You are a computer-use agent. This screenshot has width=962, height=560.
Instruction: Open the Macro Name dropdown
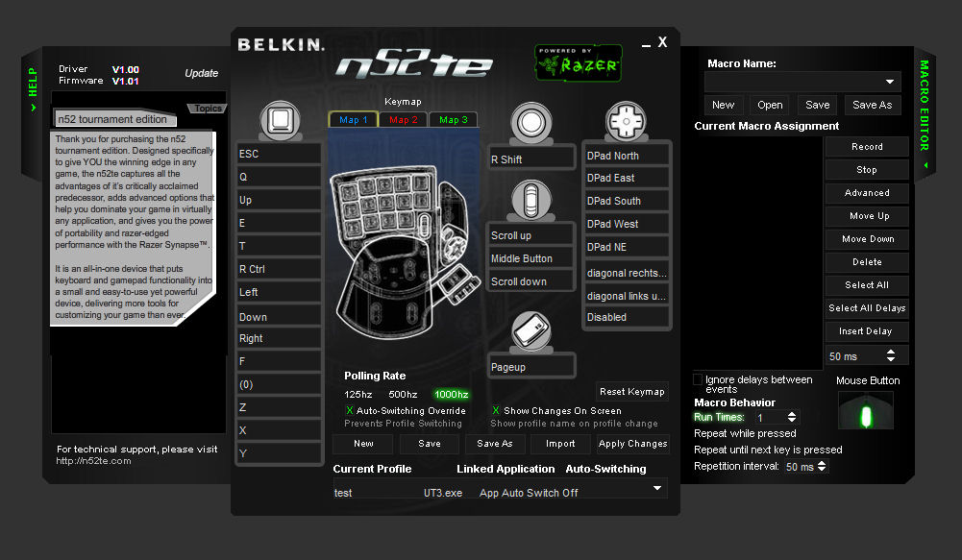890,82
